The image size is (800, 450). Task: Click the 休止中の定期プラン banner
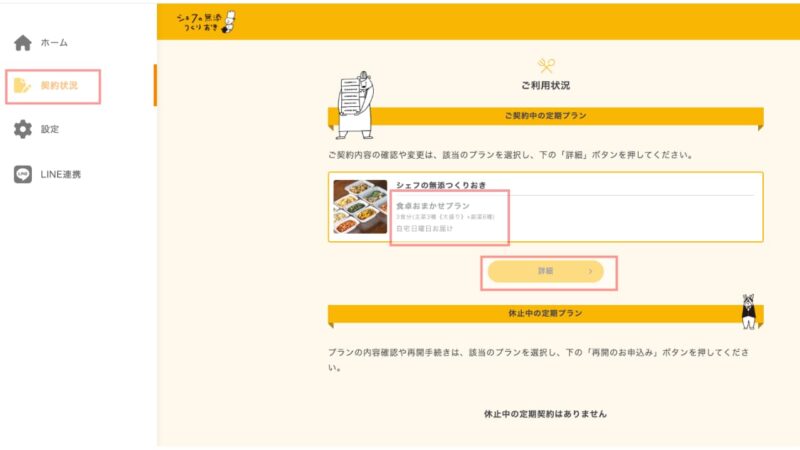(545, 313)
